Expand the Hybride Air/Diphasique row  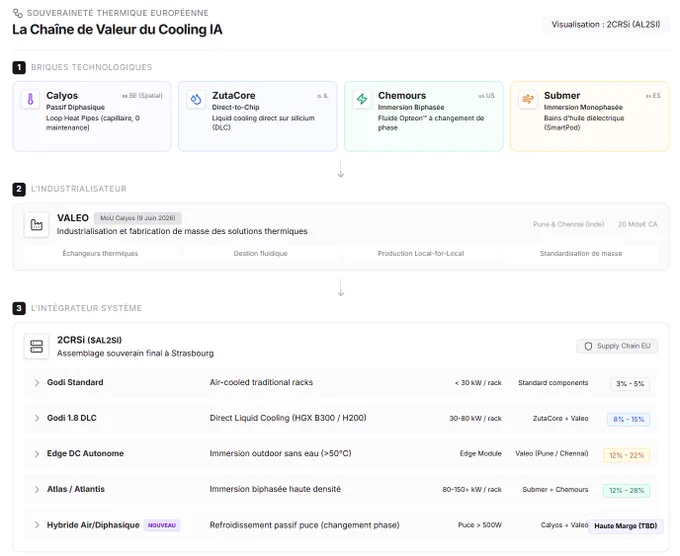click(37, 525)
